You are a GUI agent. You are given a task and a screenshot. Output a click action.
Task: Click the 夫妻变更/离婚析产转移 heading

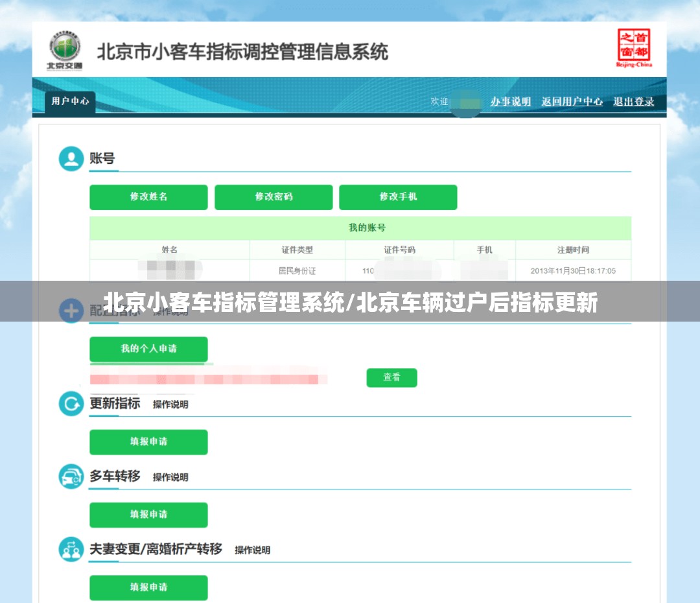(x=156, y=549)
